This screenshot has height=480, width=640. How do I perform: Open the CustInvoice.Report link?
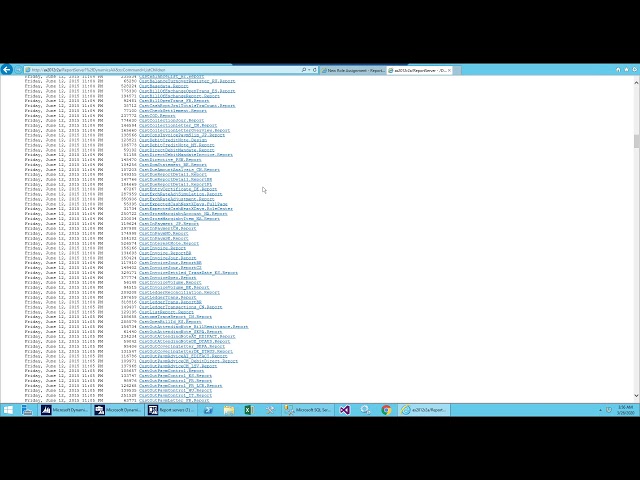[x=162, y=248]
